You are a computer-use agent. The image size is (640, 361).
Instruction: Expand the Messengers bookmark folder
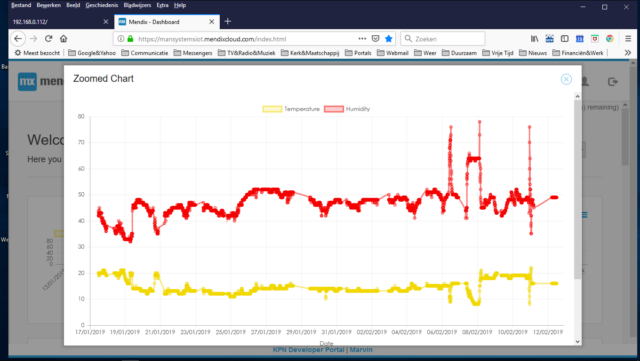(193, 53)
